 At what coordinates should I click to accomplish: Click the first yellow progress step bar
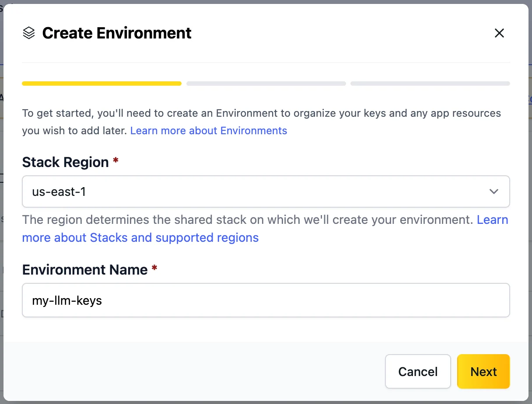[x=101, y=83]
